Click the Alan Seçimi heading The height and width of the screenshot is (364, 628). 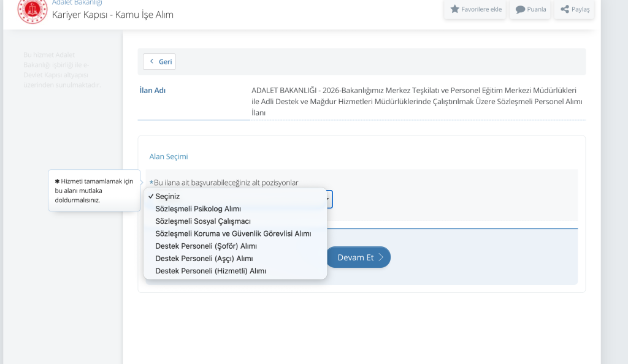tap(169, 156)
